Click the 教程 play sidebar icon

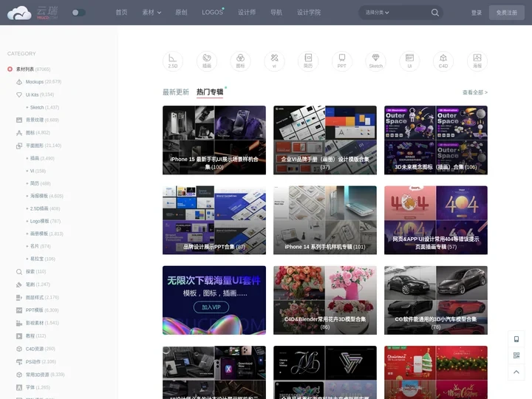(x=19, y=336)
